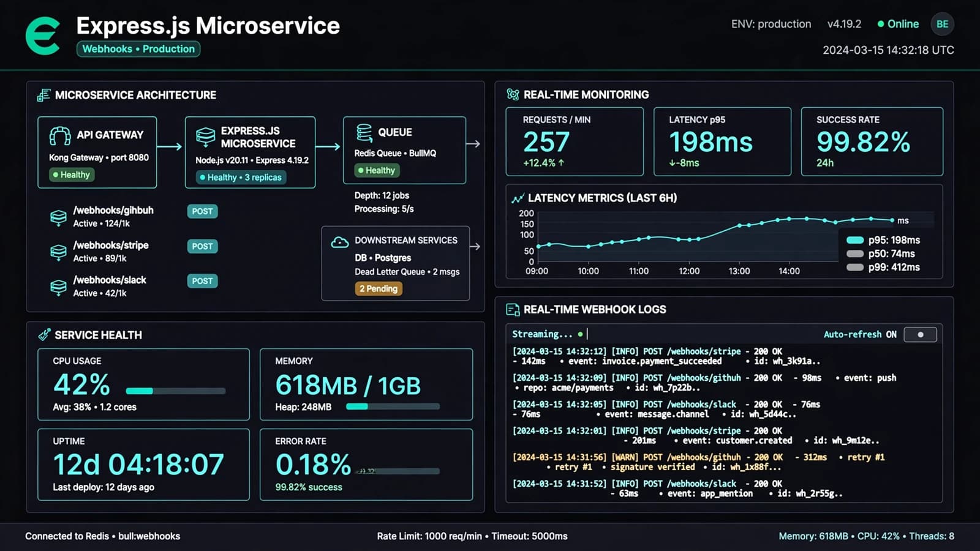The width and height of the screenshot is (980, 551).
Task: Click the /webhooks/slack endpoint icon
Action: pos(58,287)
